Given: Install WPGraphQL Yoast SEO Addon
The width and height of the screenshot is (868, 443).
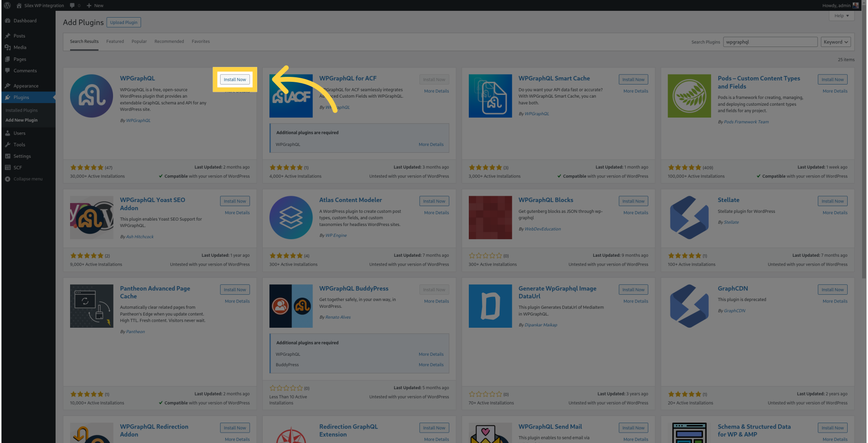Looking at the screenshot, I should coord(235,201).
